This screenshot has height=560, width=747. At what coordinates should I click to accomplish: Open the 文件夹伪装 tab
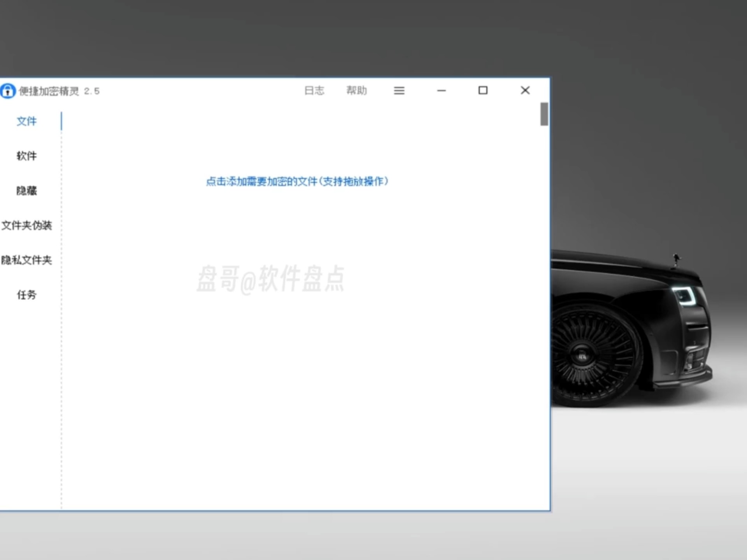(x=26, y=225)
